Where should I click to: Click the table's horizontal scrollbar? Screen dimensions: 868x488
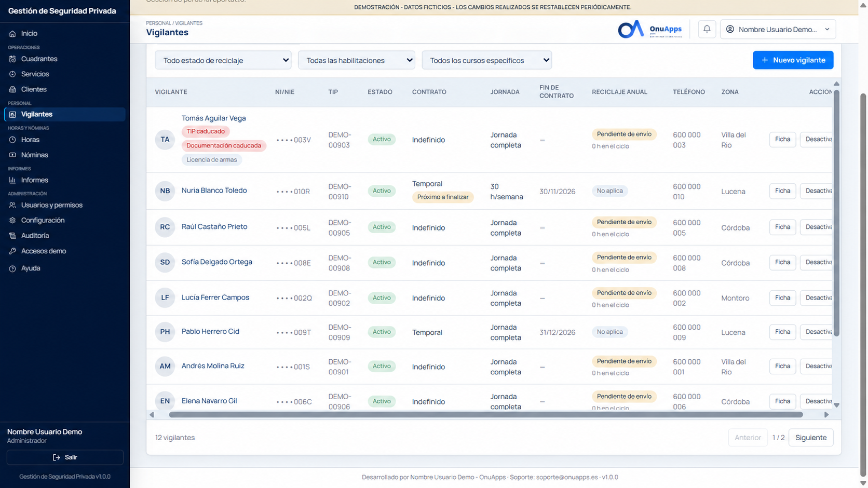[486, 415]
